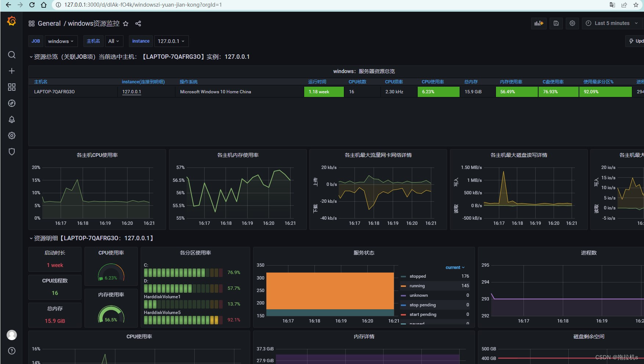Open the search dashboards icon in sidebar
Image resolution: width=644 pixels, height=364 pixels.
12,55
